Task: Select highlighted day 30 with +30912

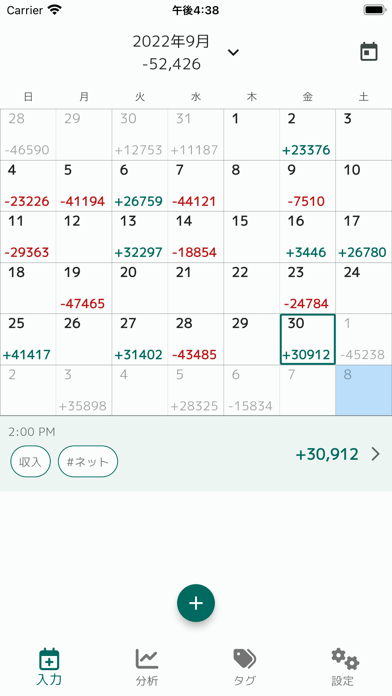Action: point(308,340)
